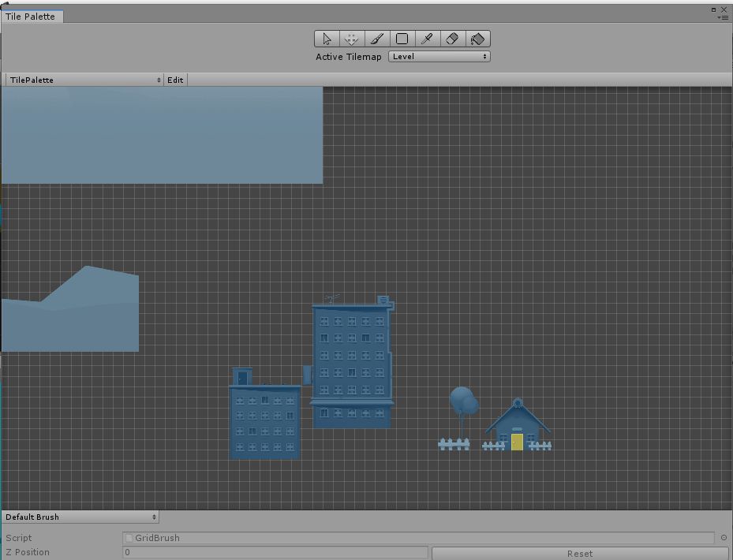The height and width of the screenshot is (560, 733).
Task: Open the Active Tilemap Level dropdown
Action: 439,57
